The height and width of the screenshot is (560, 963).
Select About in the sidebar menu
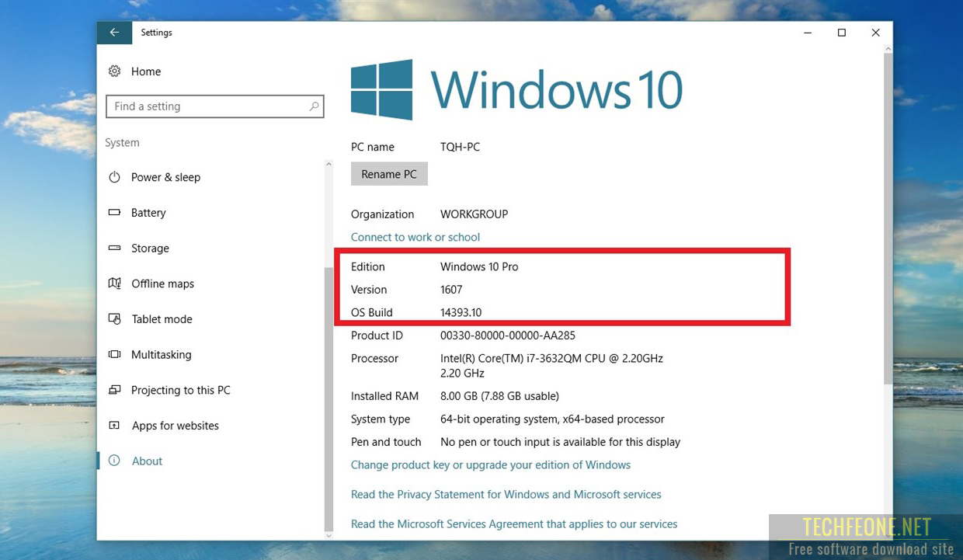148,461
